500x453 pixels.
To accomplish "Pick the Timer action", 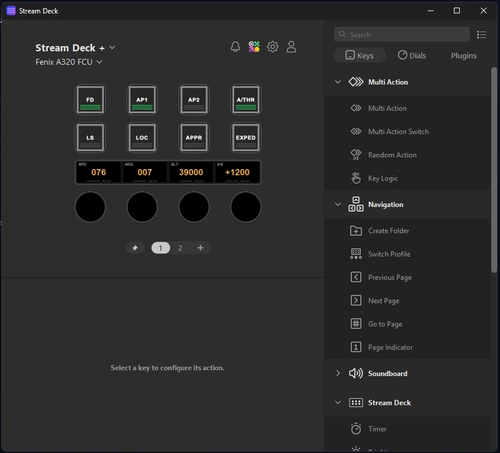I will point(407,429).
